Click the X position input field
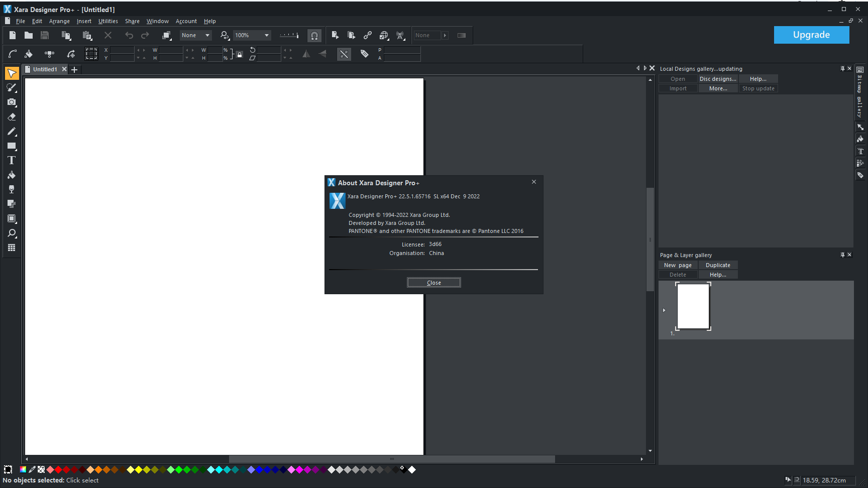The height and width of the screenshot is (488, 868). pos(122,50)
